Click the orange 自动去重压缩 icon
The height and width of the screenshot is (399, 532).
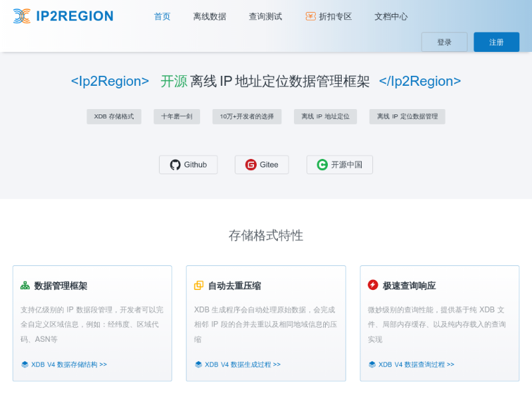[x=198, y=285]
